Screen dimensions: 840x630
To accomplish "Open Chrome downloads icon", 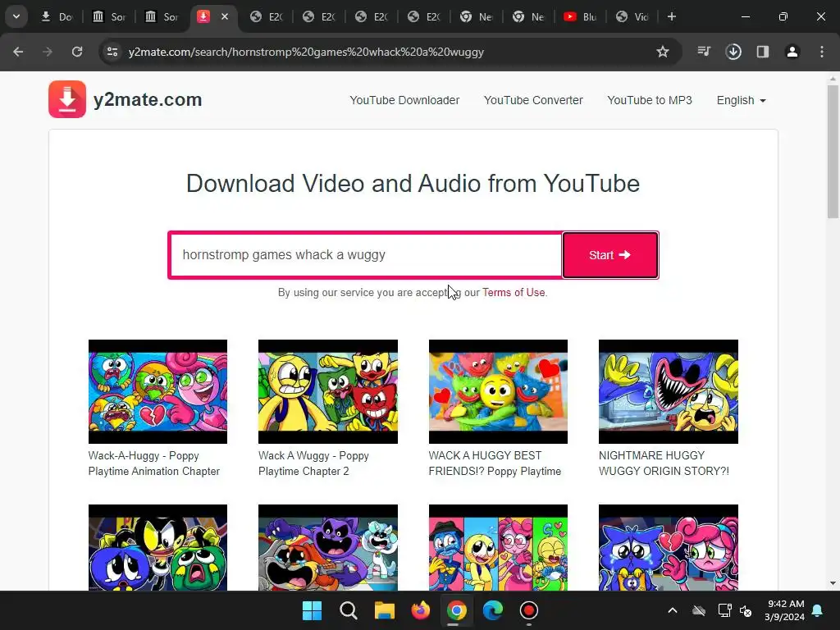I will [733, 52].
